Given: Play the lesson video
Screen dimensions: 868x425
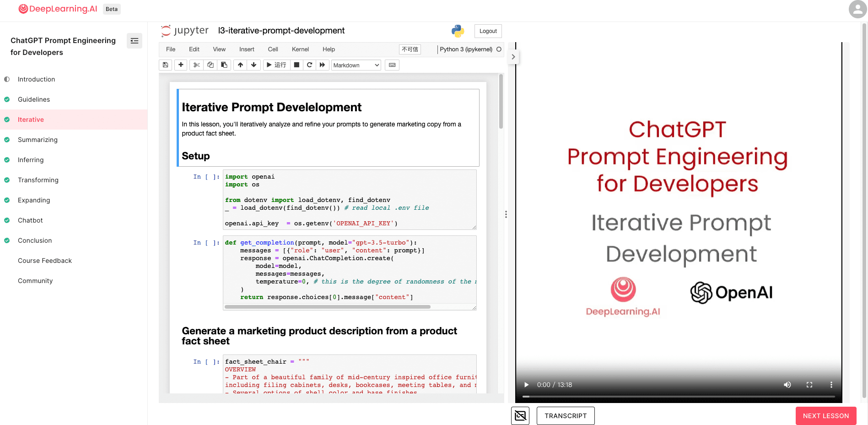Looking at the screenshot, I should [527, 385].
